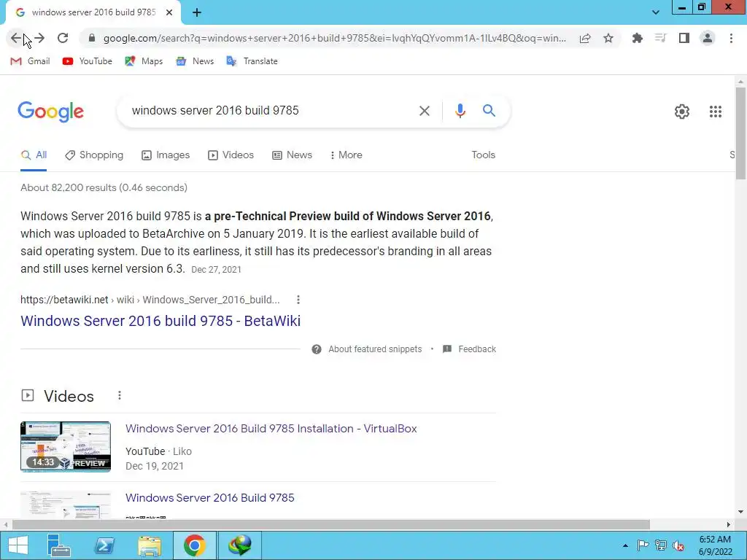Open the side panel icon
Viewport: 747px width, 560px height.
684,38
